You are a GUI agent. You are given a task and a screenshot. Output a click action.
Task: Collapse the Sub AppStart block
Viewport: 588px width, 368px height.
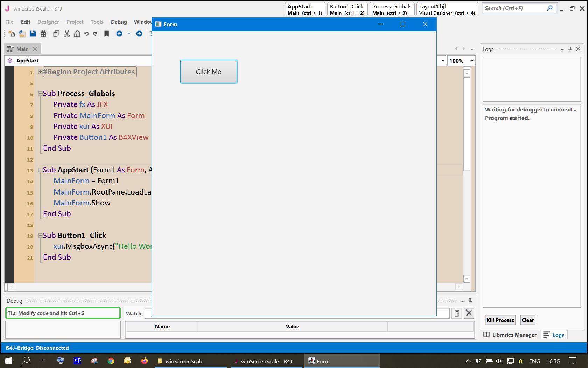point(40,170)
